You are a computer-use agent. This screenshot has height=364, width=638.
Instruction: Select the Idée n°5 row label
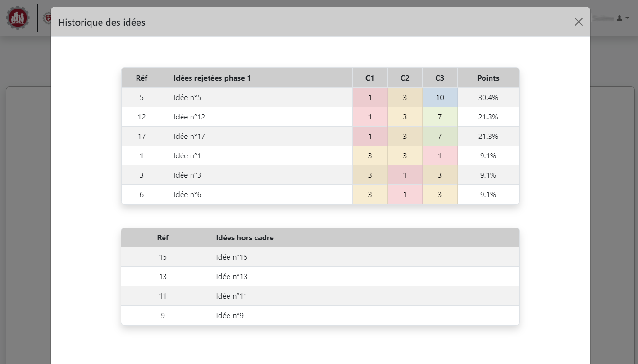click(187, 98)
